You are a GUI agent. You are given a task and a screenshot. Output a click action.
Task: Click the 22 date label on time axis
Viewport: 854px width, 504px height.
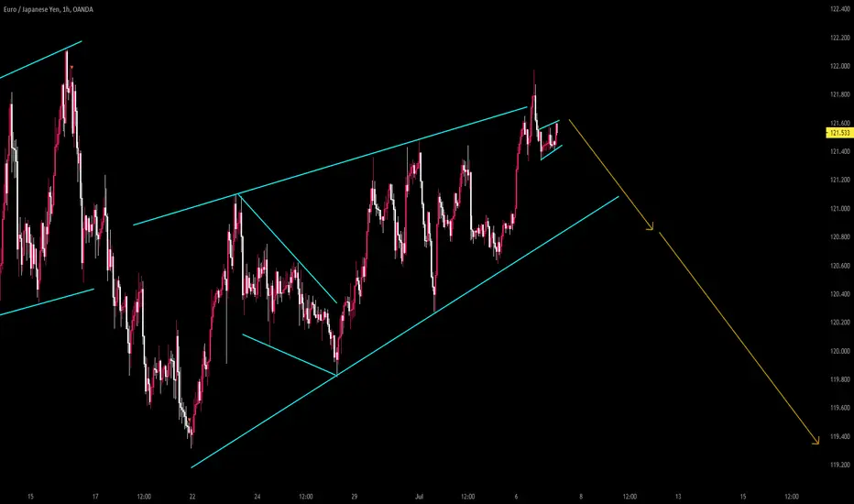(192, 497)
